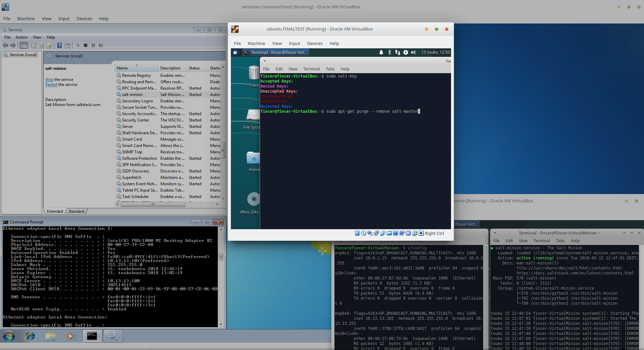
Task: Click the Home folder icon on Ubuntu desktop
Action: 254,158
